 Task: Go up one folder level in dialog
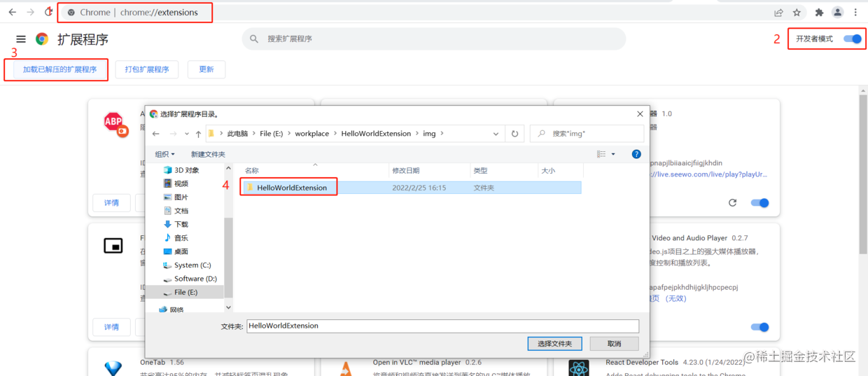[199, 134]
